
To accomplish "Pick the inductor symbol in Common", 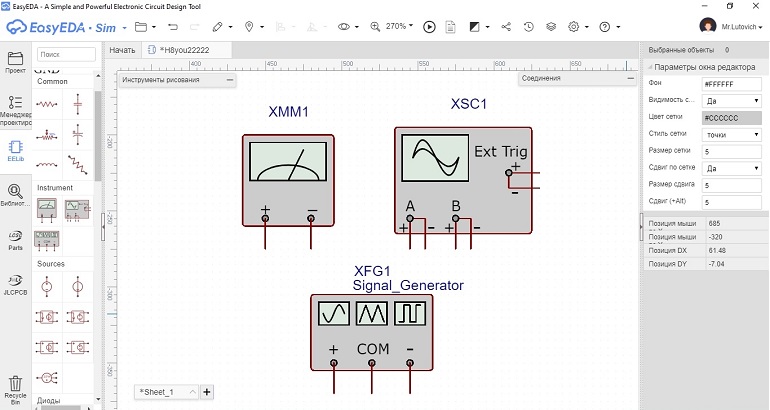I will [x=47, y=165].
